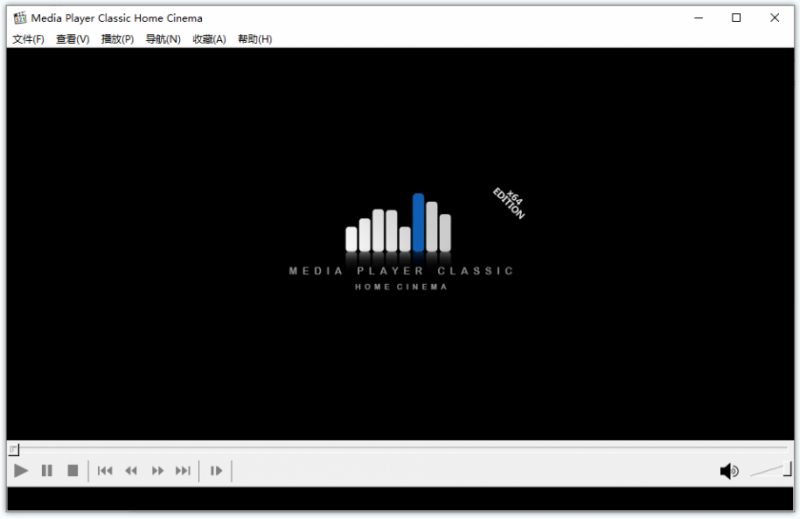Mute audio with the speaker icon
This screenshot has height=519, width=800.
[x=729, y=471]
